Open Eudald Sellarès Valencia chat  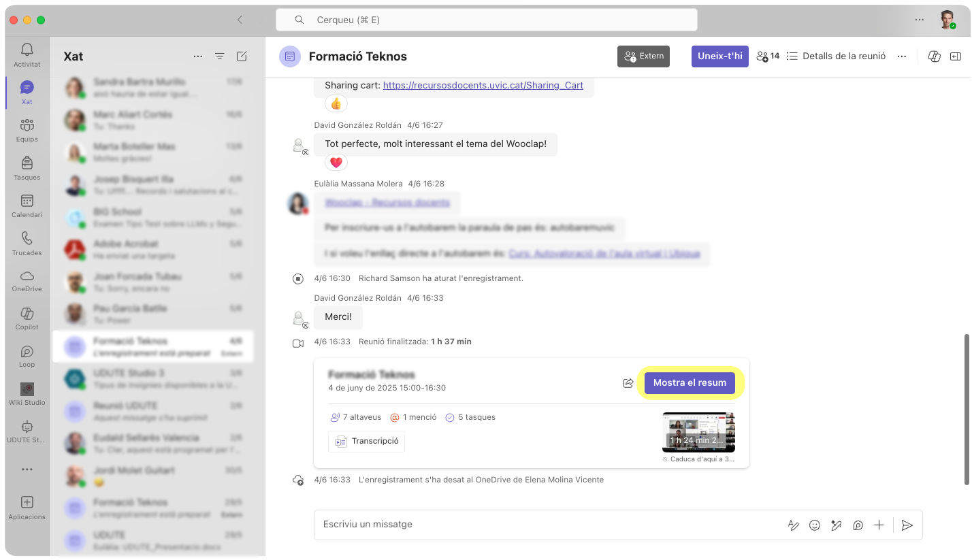click(x=152, y=444)
